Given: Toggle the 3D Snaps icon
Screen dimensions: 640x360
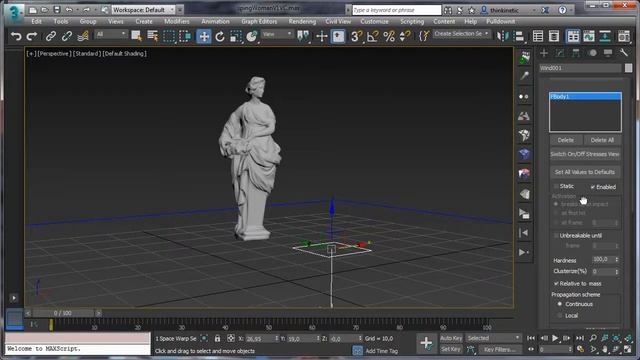Looking at the screenshot, I should pyautogui.click(x=356, y=36).
